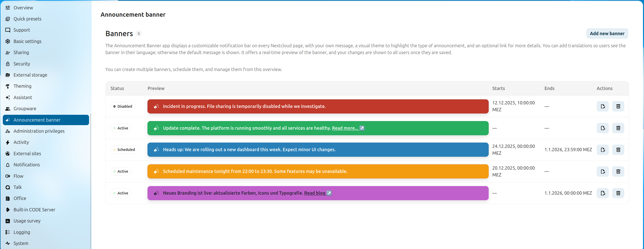Click the Preview column header
The height and width of the screenshot is (249, 644).
coord(156,88)
